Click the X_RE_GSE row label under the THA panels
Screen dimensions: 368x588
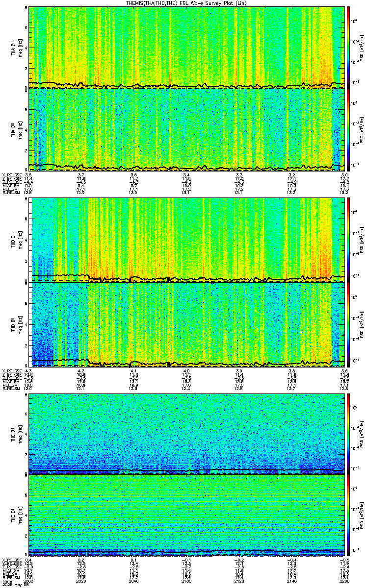tap(11, 175)
